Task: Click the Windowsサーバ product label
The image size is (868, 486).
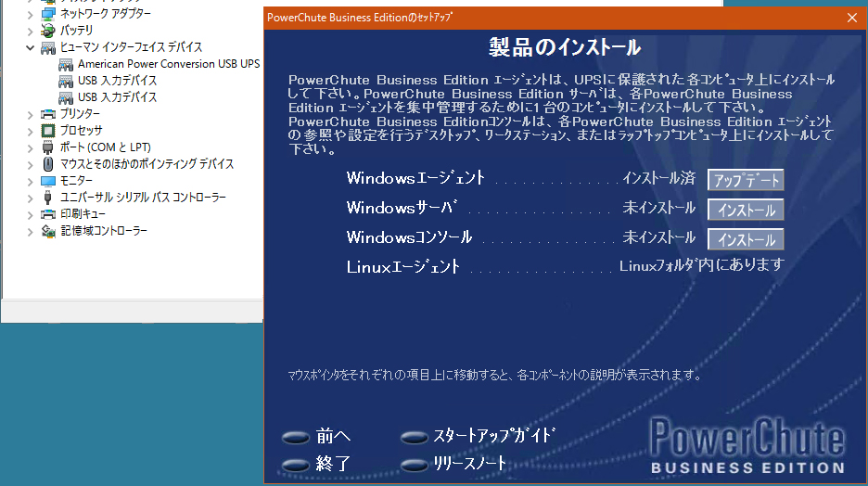Action: click(x=402, y=208)
